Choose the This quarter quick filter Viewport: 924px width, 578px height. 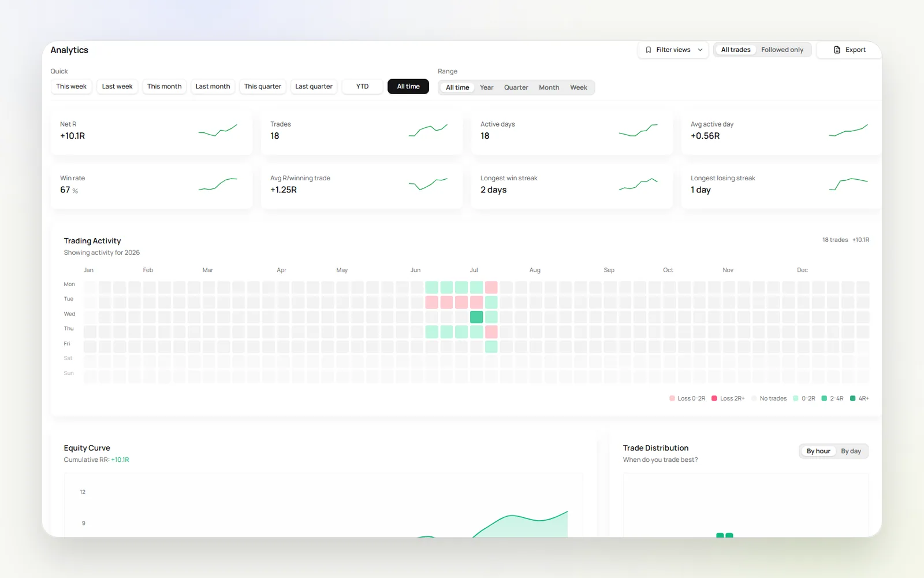262,87
